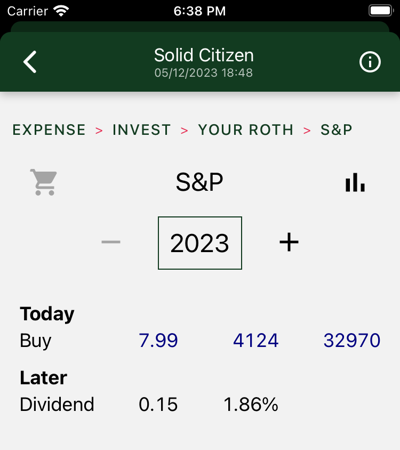Select the 2023 year field
The image size is (400, 450).
pyautogui.click(x=200, y=243)
